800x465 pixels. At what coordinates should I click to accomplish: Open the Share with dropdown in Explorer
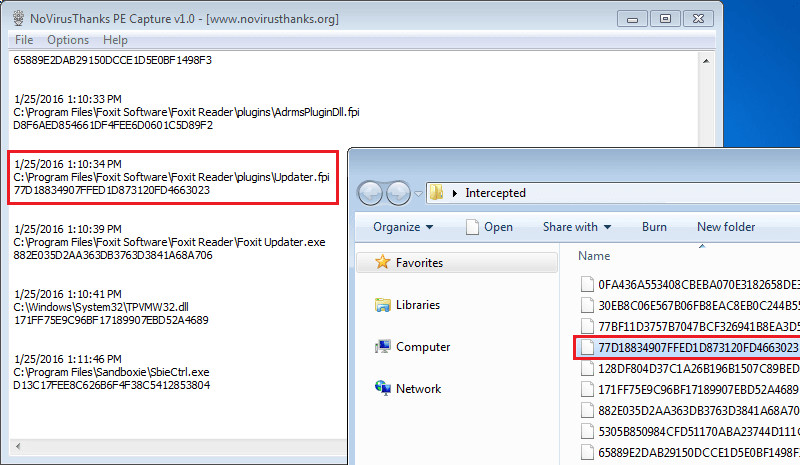coord(577,227)
